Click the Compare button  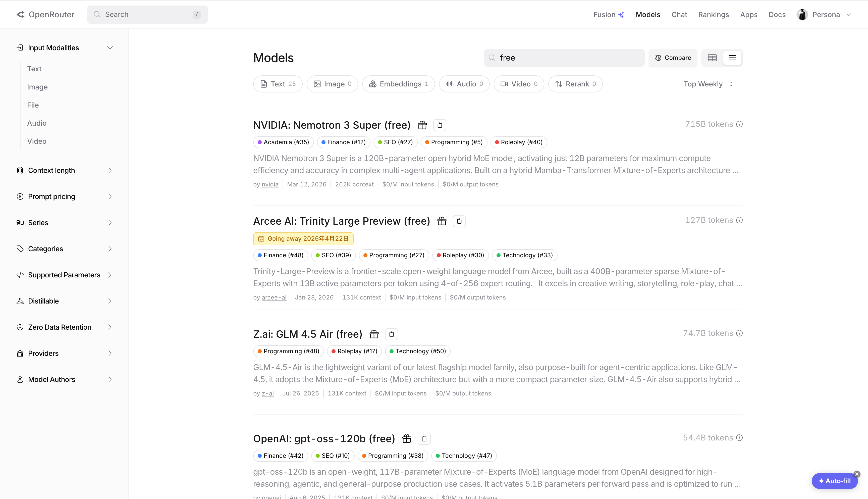pyautogui.click(x=673, y=58)
